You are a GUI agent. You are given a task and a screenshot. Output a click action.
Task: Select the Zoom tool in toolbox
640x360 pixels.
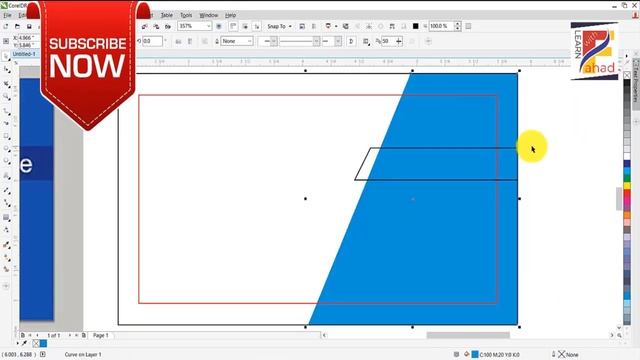click(6, 97)
